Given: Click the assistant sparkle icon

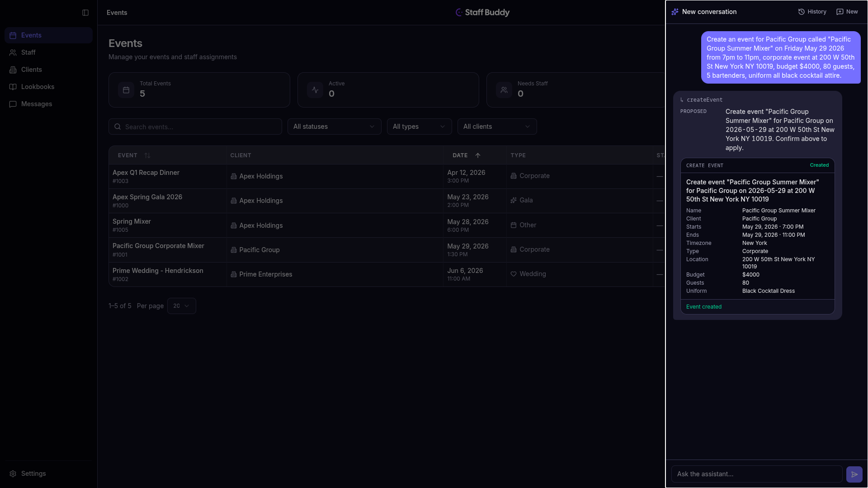Looking at the screenshot, I should pos(675,12).
